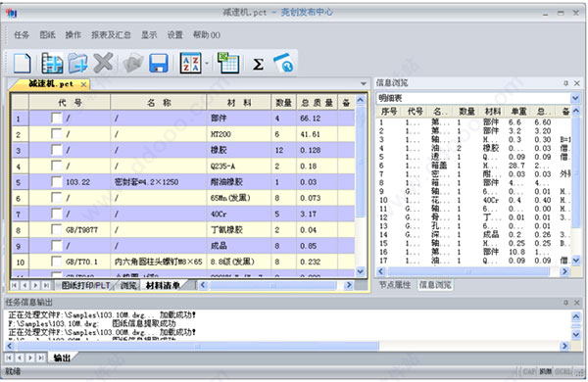This screenshot has height=382, width=588.
Task: Click the open folder with plus icon
Action: click(x=77, y=63)
